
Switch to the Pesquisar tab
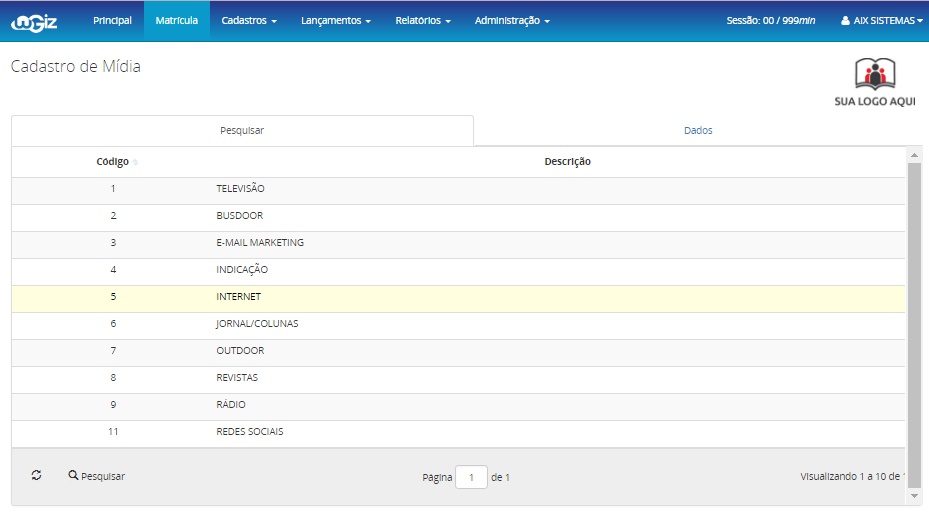tap(242, 130)
